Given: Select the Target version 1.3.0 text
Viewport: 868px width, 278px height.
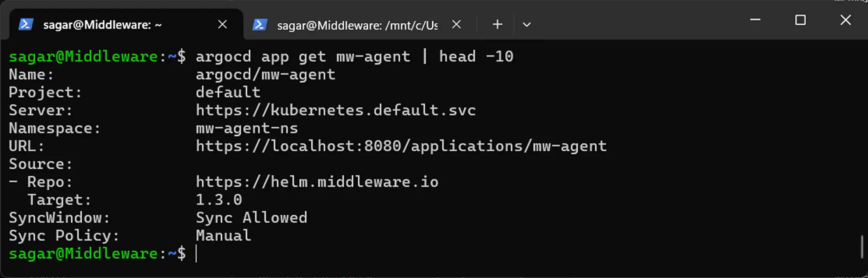Looking at the screenshot, I should click(219, 199).
